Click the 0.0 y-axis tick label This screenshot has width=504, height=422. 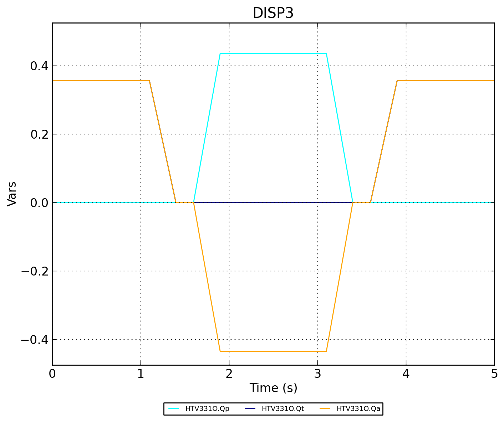[x=39, y=203]
